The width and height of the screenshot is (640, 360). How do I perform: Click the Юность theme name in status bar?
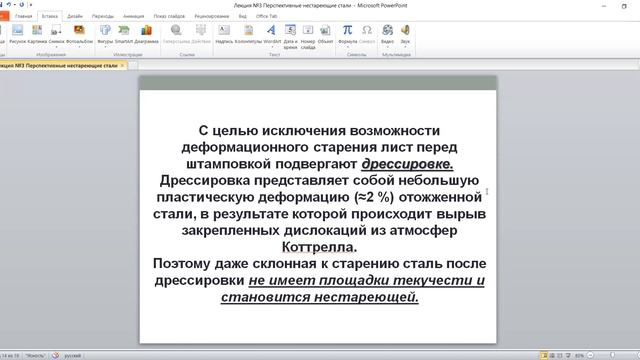click(35, 356)
